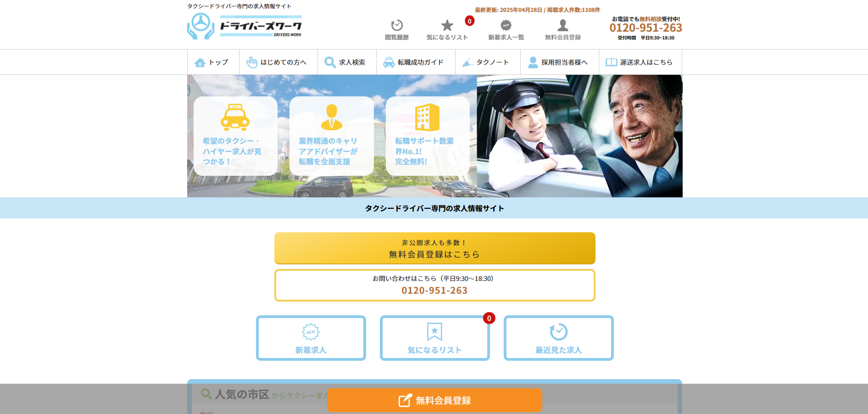
Task: Open the 最近見た求人 tile button
Action: coord(558,338)
